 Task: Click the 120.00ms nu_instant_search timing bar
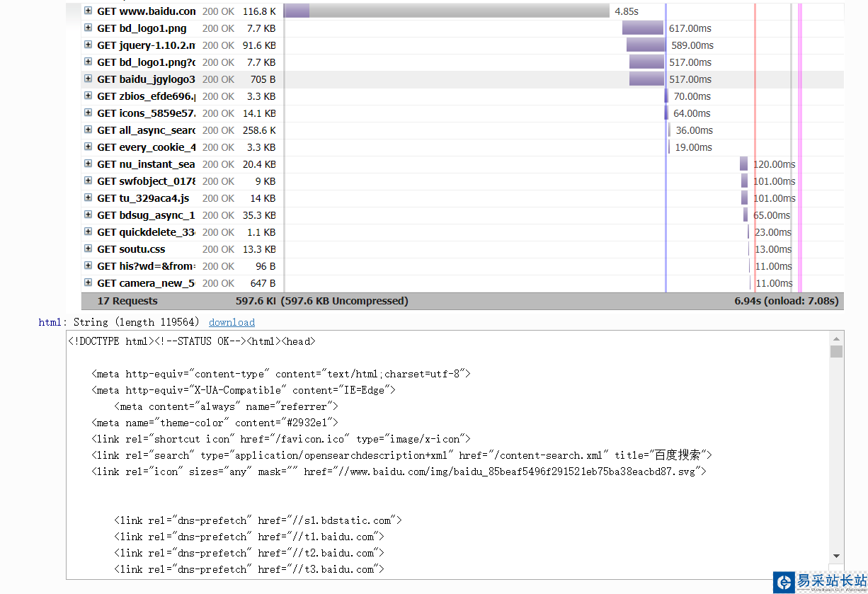[x=743, y=164]
